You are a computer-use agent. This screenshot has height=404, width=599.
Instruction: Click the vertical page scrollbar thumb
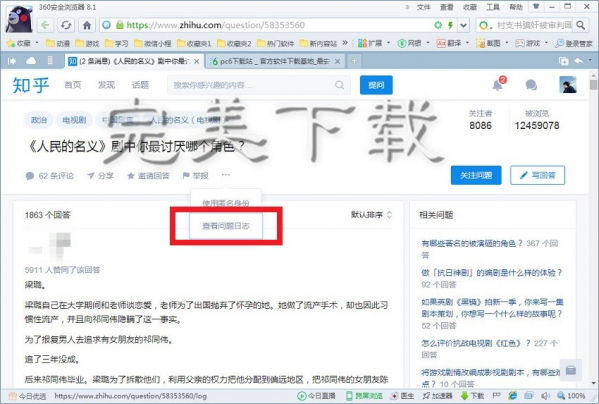593,85
